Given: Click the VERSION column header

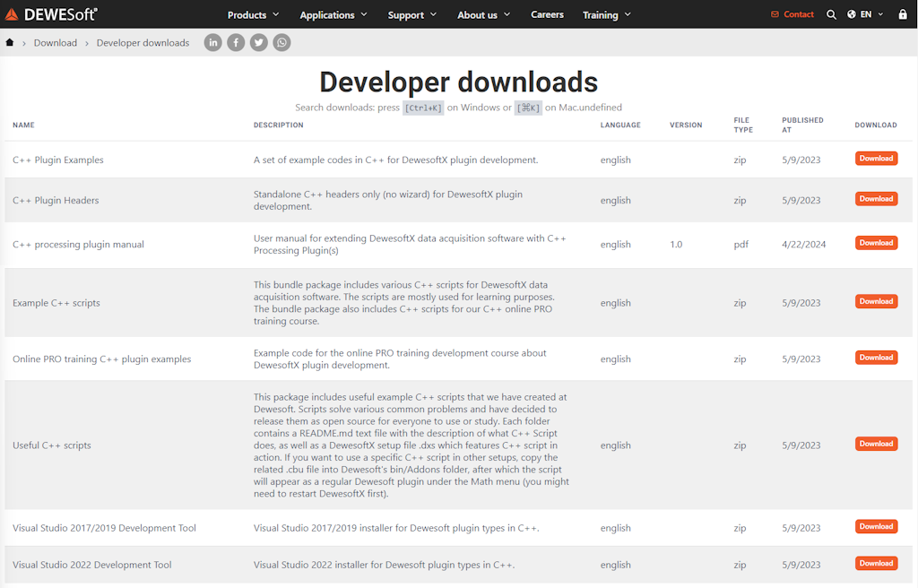Looking at the screenshot, I should [x=686, y=125].
